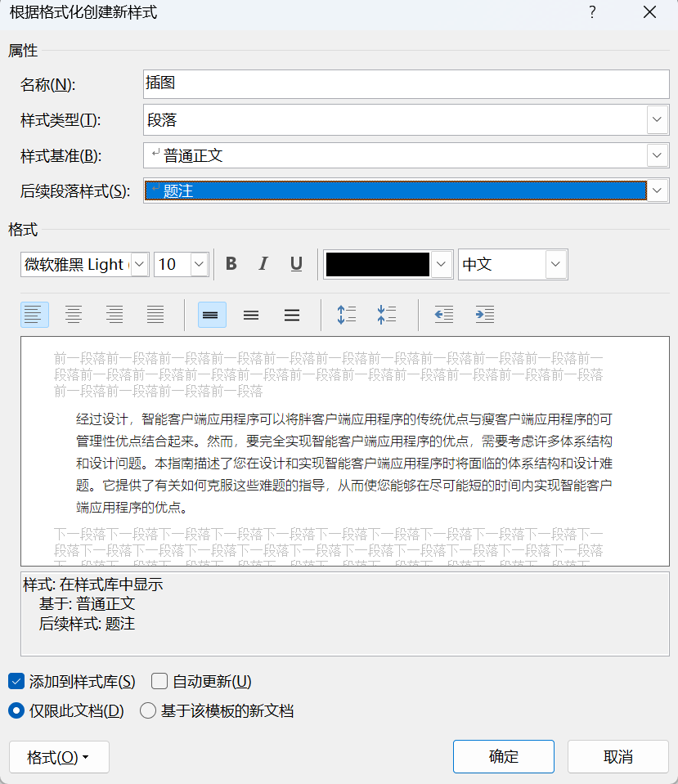The width and height of the screenshot is (678, 784).
Task: Align paragraph text left
Action: pos(34,315)
